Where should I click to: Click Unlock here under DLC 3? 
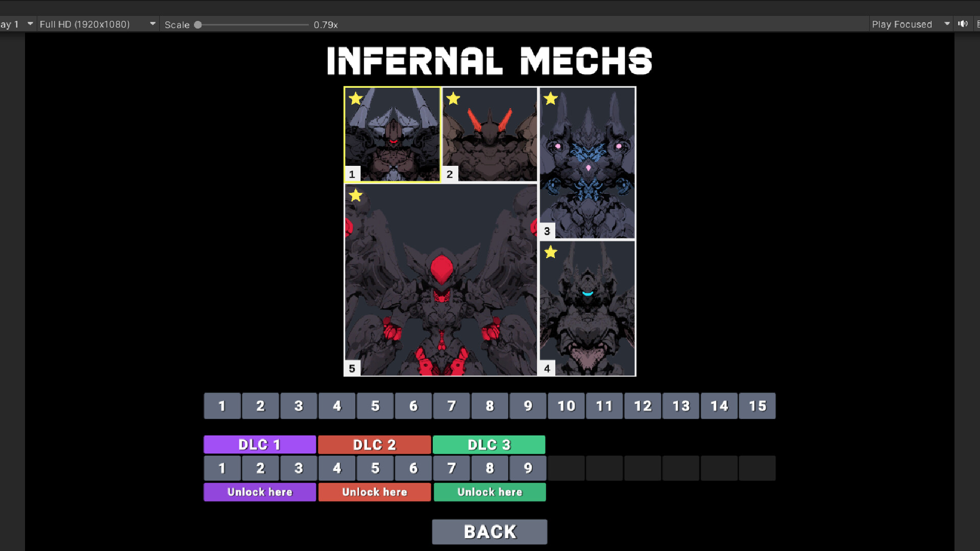[x=489, y=492]
